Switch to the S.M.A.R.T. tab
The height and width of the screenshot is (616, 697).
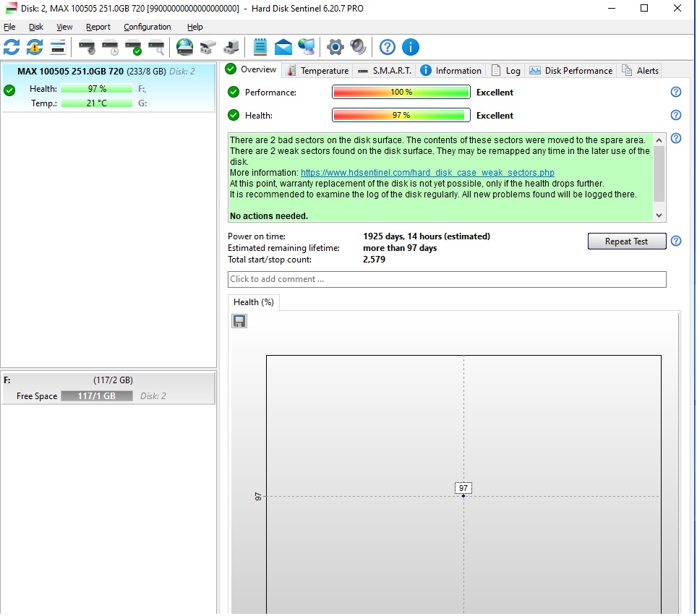click(385, 71)
